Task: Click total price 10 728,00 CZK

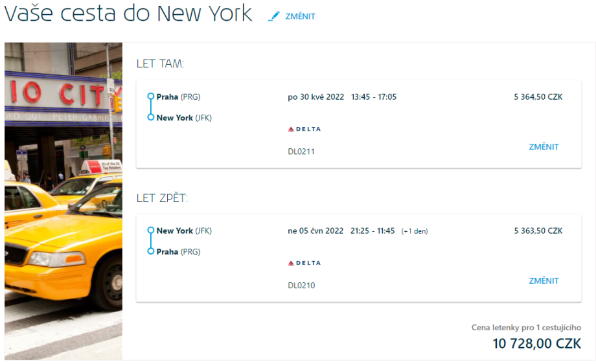Action: pos(536,344)
